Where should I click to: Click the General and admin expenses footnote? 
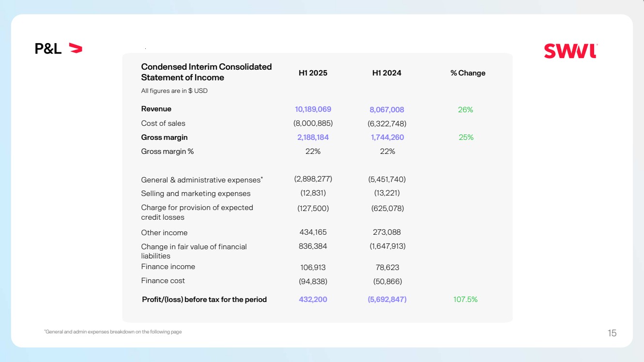[113, 332]
